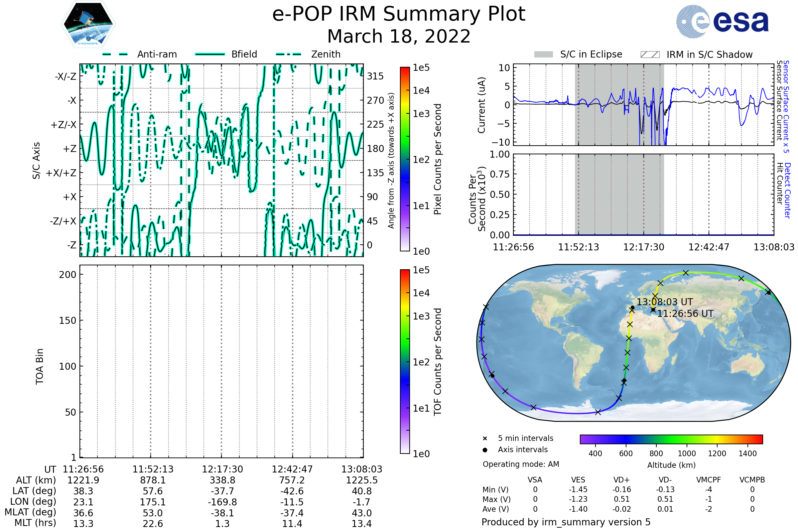
Task: Click the March 18, 2022 date heading
Action: pyautogui.click(x=399, y=36)
